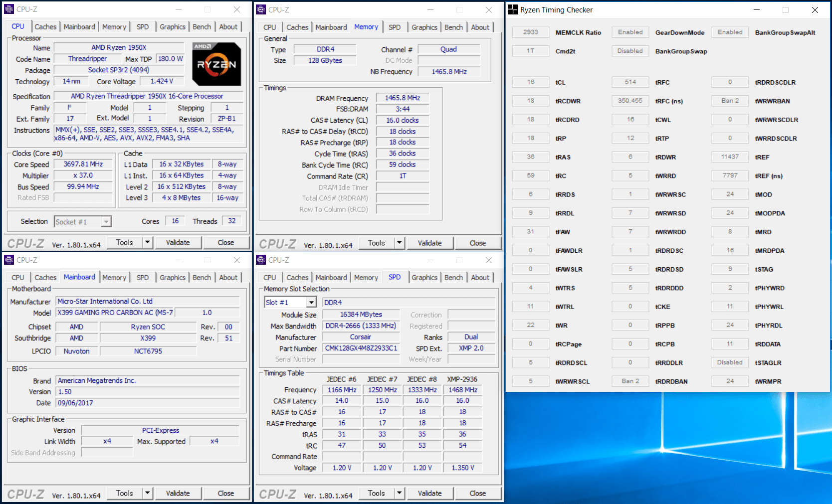Switch to Mainboard tab in the SPD window
The width and height of the screenshot is (832, 504).
point(331,278)
